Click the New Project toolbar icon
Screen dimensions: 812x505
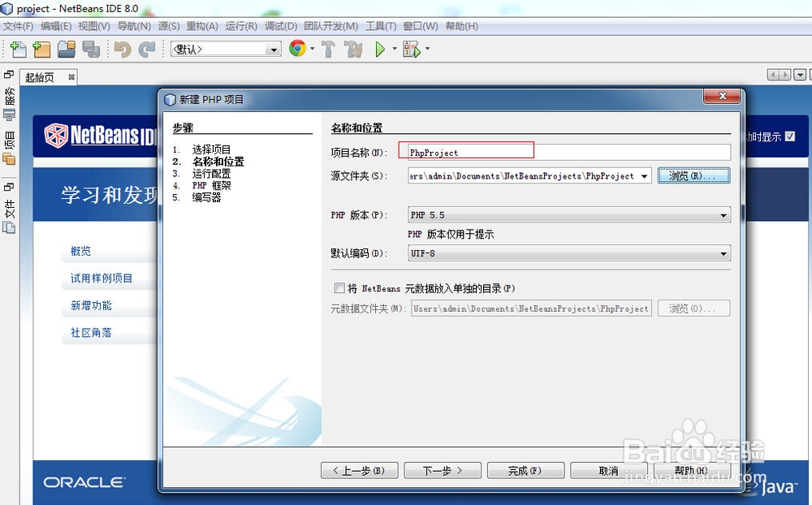tap(42, 50)
